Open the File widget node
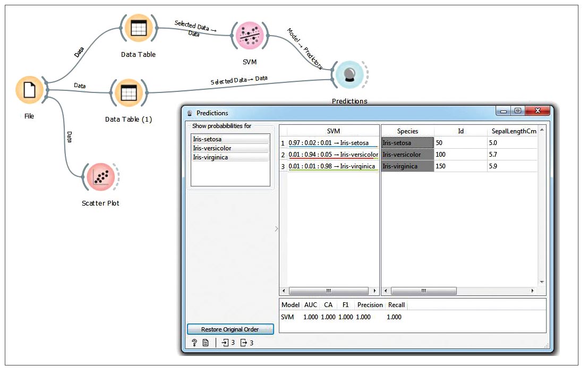Image resolution: width=588 pixels, height=374 pixels. click(x=29, y=90)
